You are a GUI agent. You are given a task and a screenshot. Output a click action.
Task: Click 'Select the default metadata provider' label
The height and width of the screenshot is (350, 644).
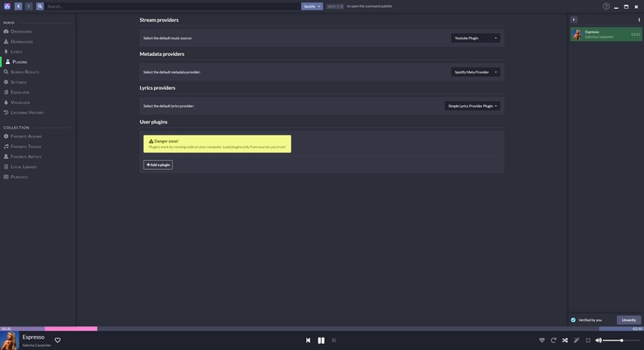coord(171,72)
